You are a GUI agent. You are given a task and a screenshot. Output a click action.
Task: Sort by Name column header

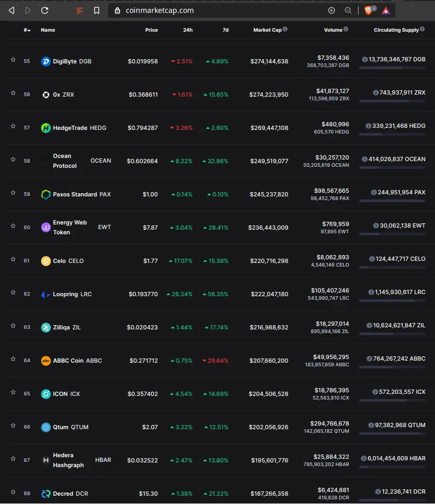click(48, 30)
